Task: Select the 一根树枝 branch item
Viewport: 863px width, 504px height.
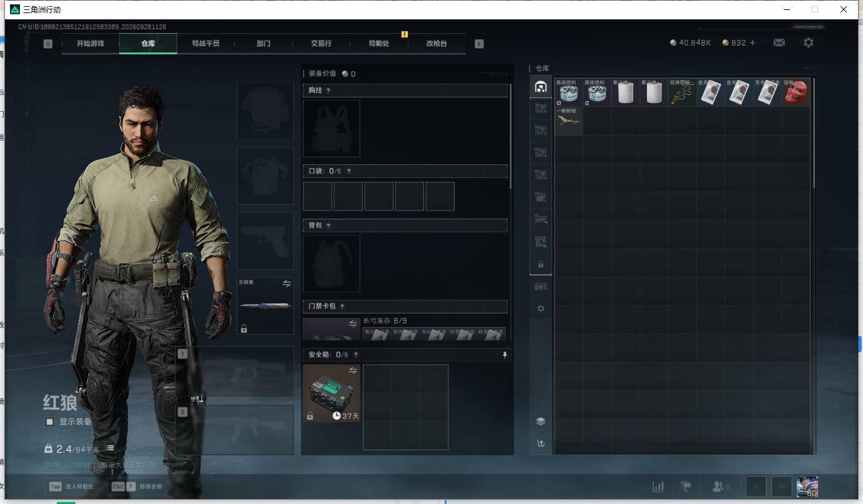Action: (x=569, y=121)
